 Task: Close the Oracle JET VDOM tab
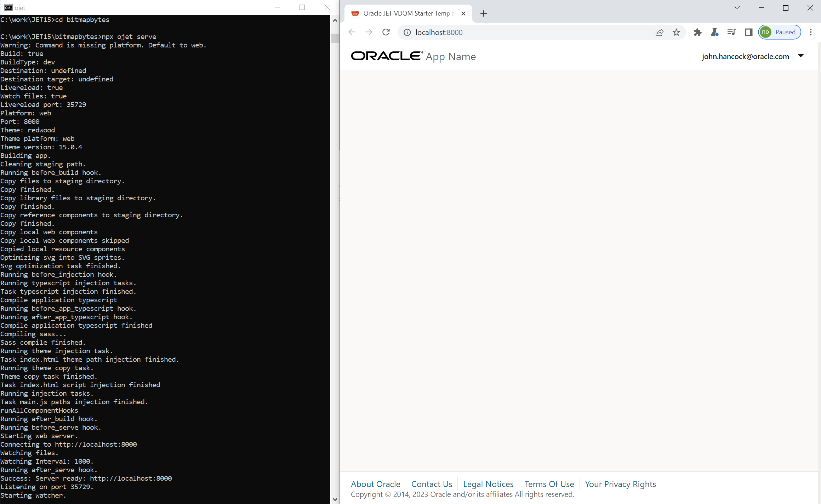coord(463,13)
